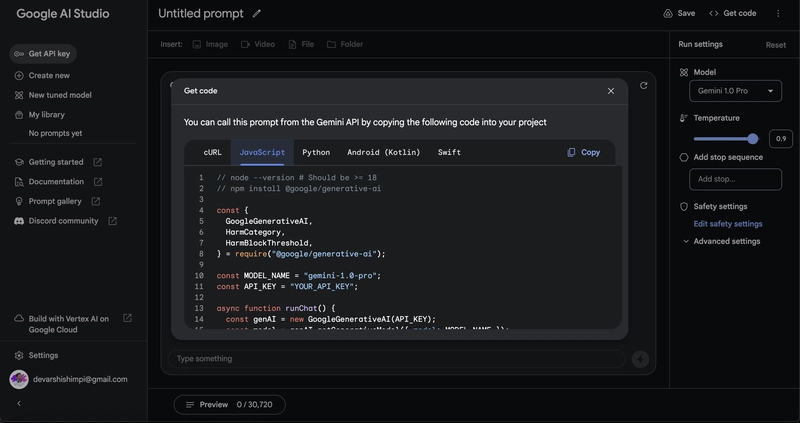The height and width of the screenshot is (423, 800).
Task: Click the Type something prompt field
Action: click(x=396, y=359)
